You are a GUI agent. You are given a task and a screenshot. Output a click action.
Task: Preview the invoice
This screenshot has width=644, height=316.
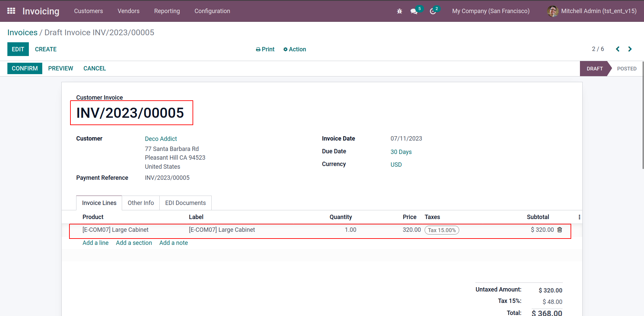pyautogui.click(x=61, y=68)
